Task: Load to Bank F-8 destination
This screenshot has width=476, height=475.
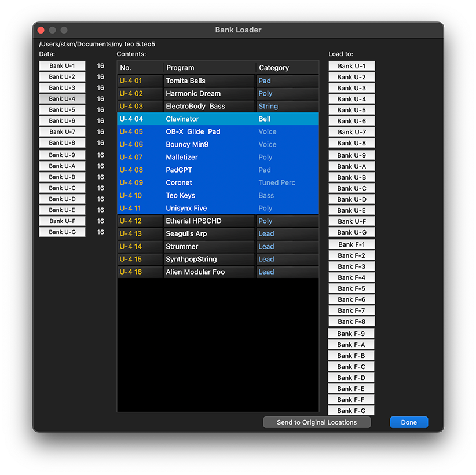Action: click(351, 321)
